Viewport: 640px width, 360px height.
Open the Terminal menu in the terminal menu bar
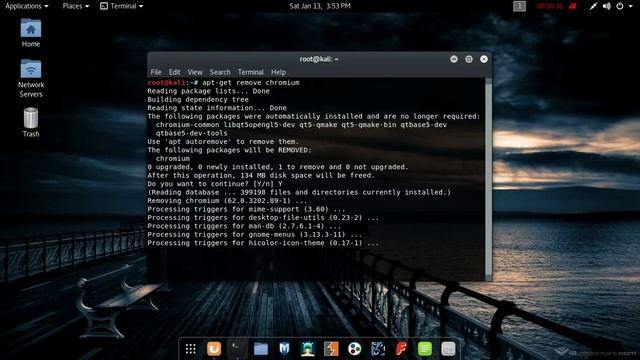click(x=251, y=72)
